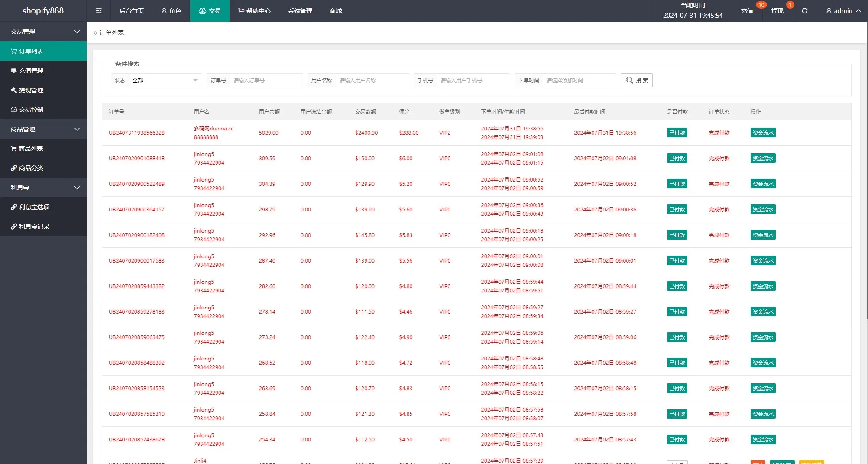Open 充值管理 in the sidebar

tap(43, 71)
